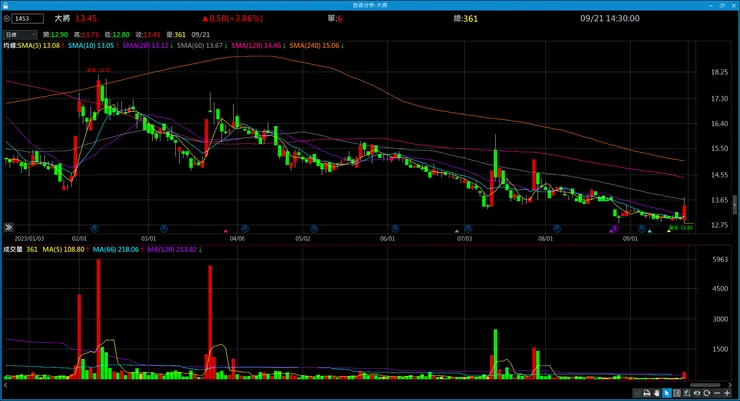This screenshot has height=401, width=740.
Task: Click the scroll left arrow below volume chart
Action: point(6,385)
